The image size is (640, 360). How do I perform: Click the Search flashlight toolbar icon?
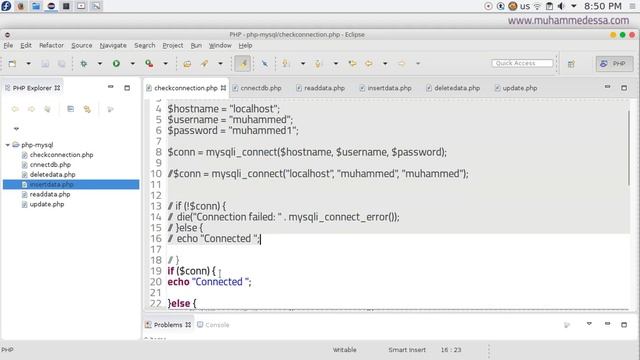[204, 64]
